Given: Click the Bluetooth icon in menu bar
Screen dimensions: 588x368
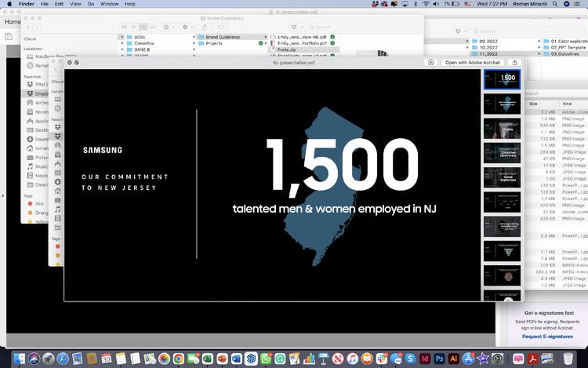Looking at the screenshot, I should (x=416, y=4).
